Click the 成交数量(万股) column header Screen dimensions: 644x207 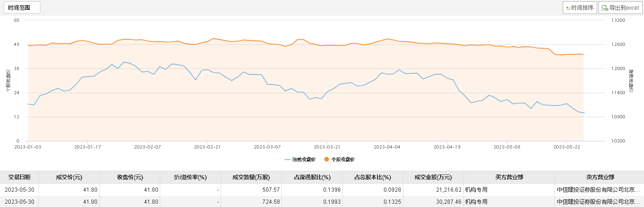point(251,177)
